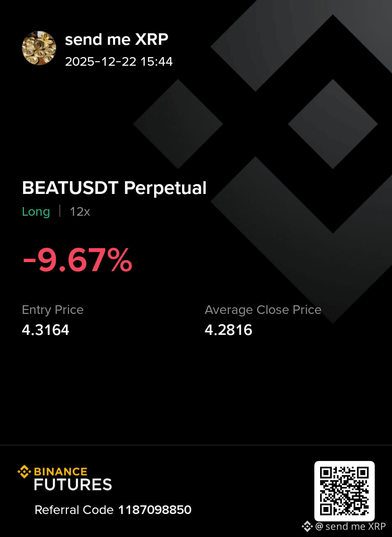
Task: Select the close price value 4.2816
Action: pos(228,330)
